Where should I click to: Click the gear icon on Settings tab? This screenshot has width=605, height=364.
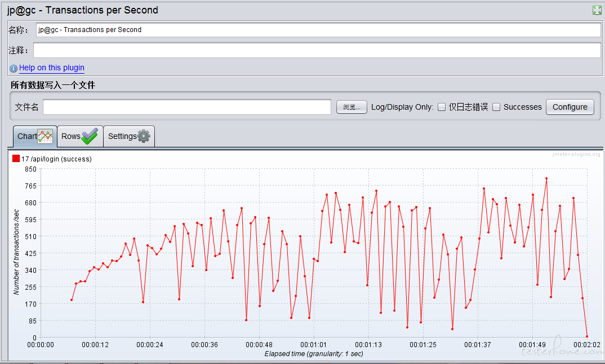pyautogui.click(x=144, y=136)
